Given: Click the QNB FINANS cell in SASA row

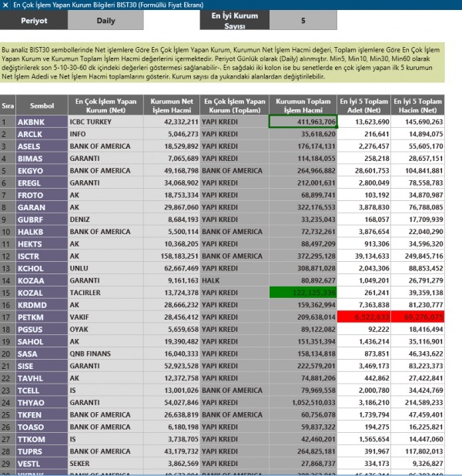Looking at the screenshot, I should pyautogui.click(x=105, y=354).
